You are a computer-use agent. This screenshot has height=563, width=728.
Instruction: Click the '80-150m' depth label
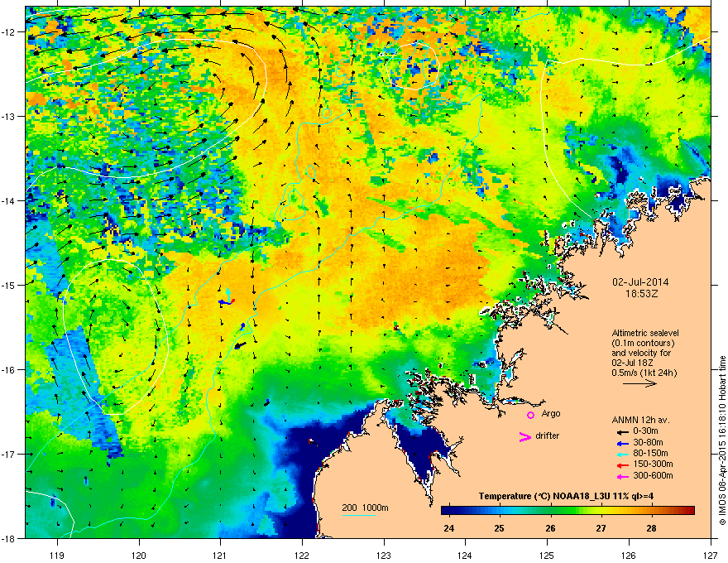click(650, 454)
